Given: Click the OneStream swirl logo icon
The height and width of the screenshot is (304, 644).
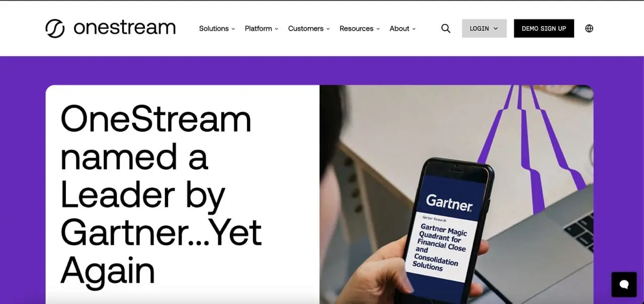Looking at the screenshot, I should click(55, 29).
